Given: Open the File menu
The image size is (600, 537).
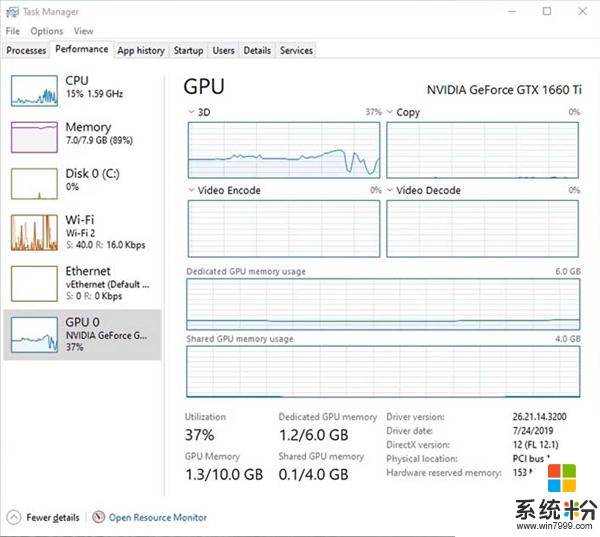Looking at the screenshot, I should coord(13,31).
